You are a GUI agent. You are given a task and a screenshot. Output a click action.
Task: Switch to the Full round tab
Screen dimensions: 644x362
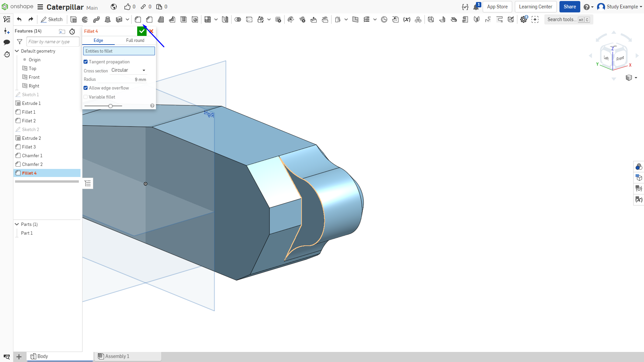tap(135, 40)
